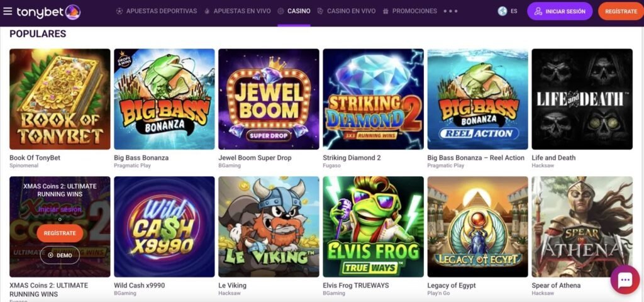Click the Promociones gift icon
The image size is (644, 302).
tap(386, 11)
